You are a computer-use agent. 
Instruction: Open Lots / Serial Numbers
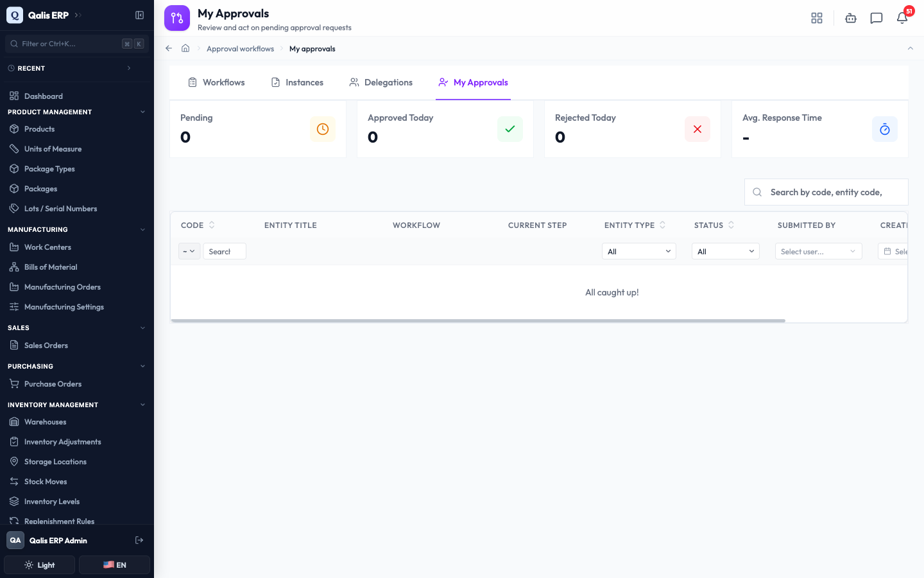tap(77, 209)
